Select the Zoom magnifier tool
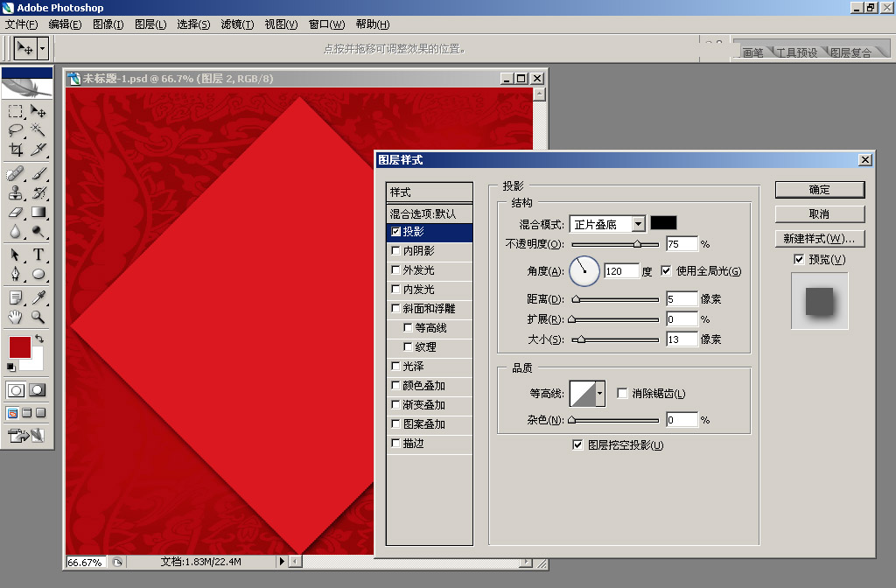Screen dimensions: 896x588 click(x=38, y=317)
